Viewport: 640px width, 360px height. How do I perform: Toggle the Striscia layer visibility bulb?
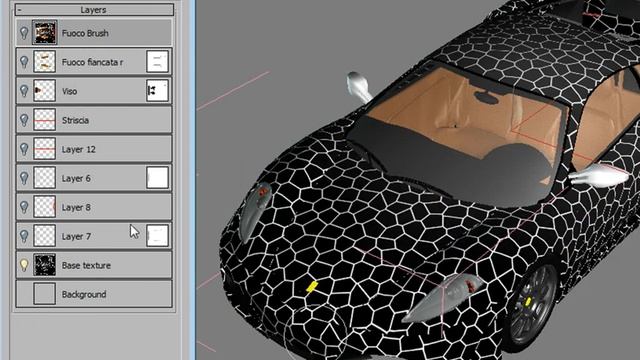pyautogui.click(x=24, y=120)
